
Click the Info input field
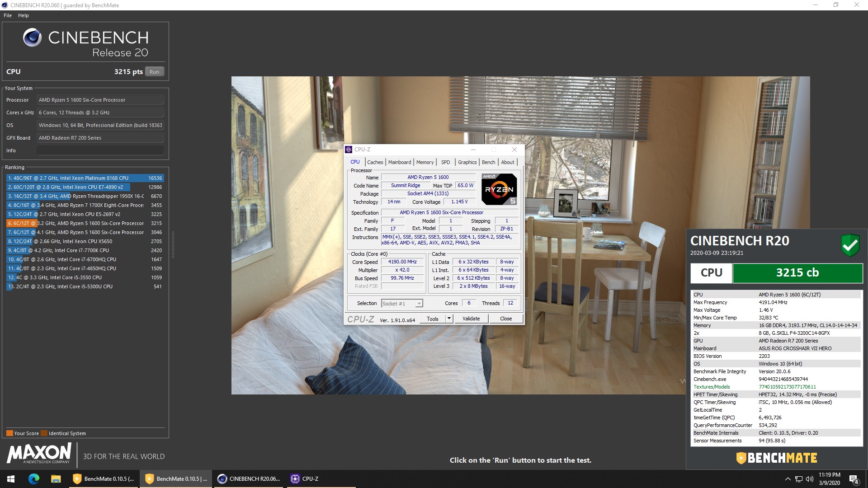pos(100,150)
